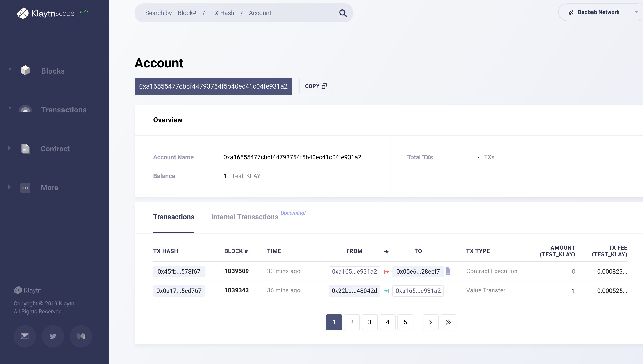The height and width of the screenshot is (364, 643).
Task: Click the Klaytnscope logo
Action: pyautogui.click(x=46, y=13)
